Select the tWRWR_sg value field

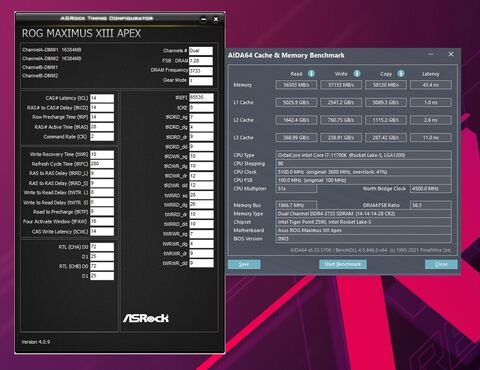pyautogui.click(x=201, y=234)
